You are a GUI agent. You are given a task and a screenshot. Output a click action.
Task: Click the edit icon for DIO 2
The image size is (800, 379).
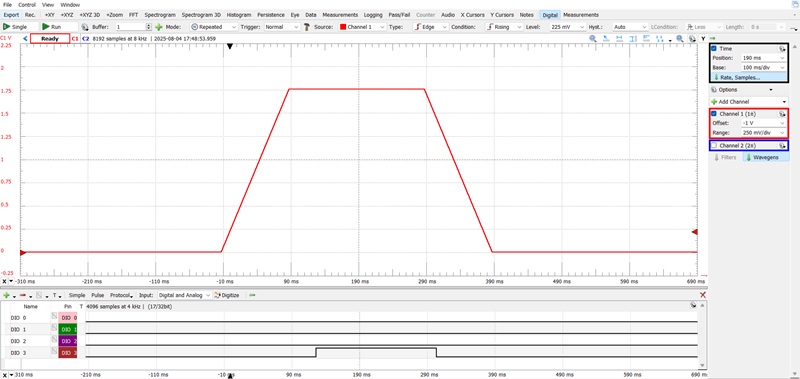click(54, 340)
